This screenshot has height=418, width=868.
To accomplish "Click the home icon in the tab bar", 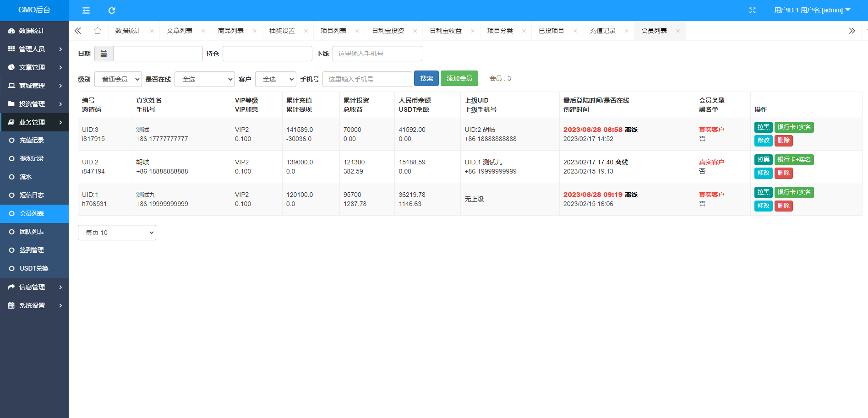I will (98, 30).
